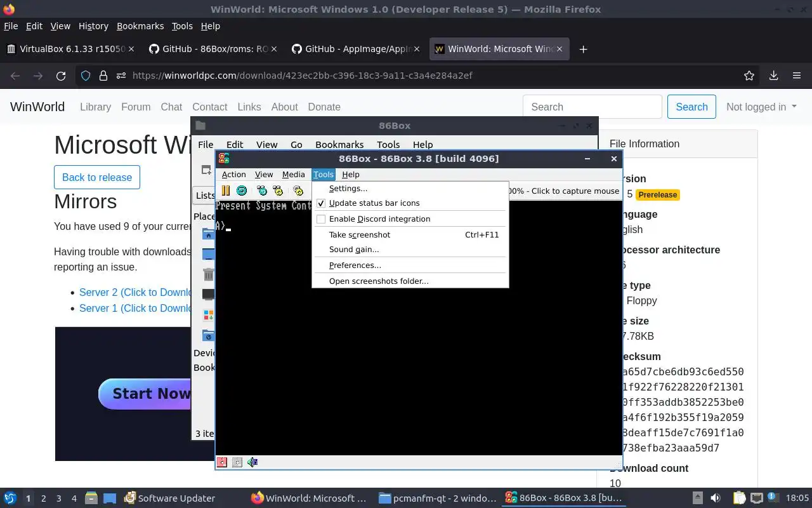Open Desktop icon in Places sidebar
Screen dimensions: 812x508
[x=208, y=254]
